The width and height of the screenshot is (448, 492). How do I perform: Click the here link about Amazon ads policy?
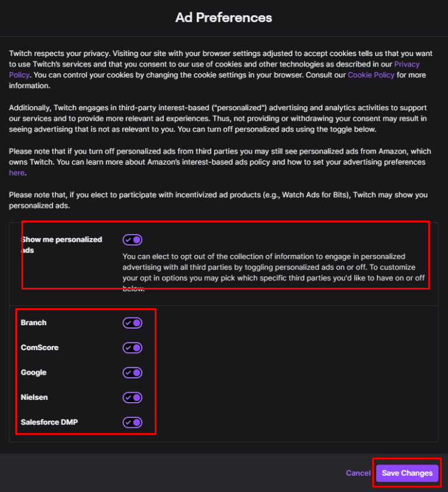coord(16,173)
